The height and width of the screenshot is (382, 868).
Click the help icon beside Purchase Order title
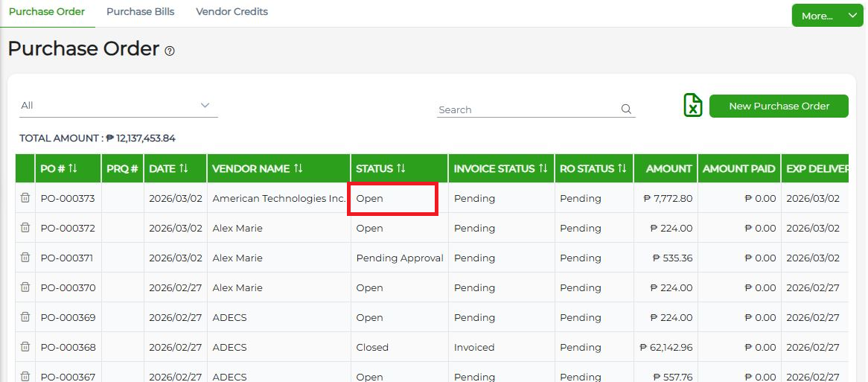pyautogui.click(x=170, y=51)
